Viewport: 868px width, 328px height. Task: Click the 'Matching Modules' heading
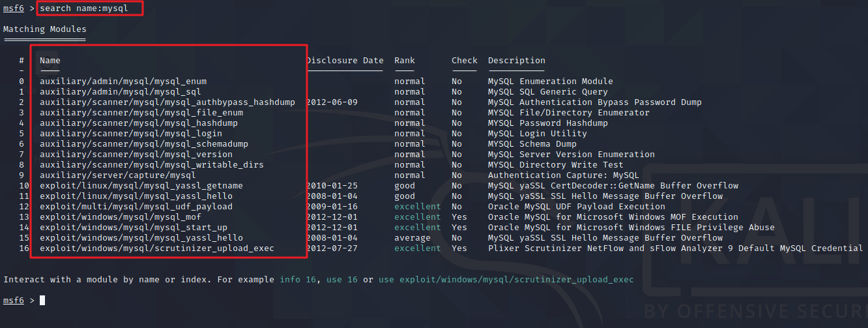click(x=45, y=29)
